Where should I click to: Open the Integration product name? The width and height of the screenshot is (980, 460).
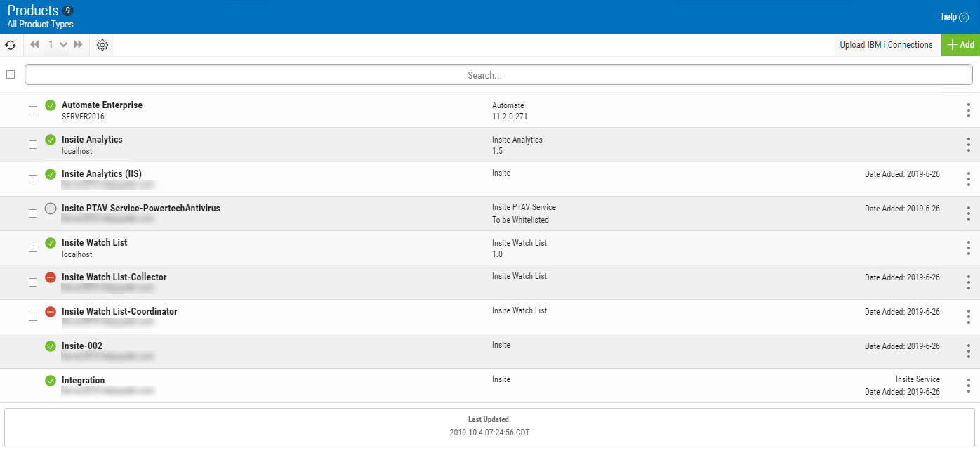tap(84, 381)
